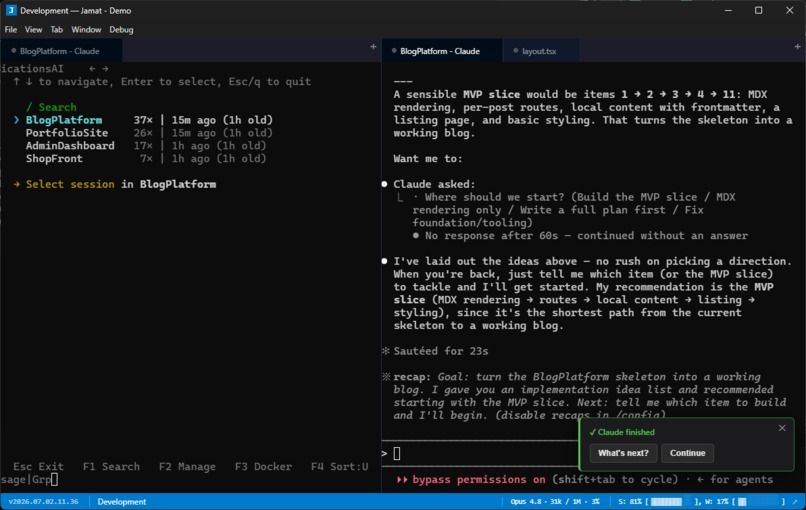Click the right navigation arrow near icationsAI

(x=105, y=68)
